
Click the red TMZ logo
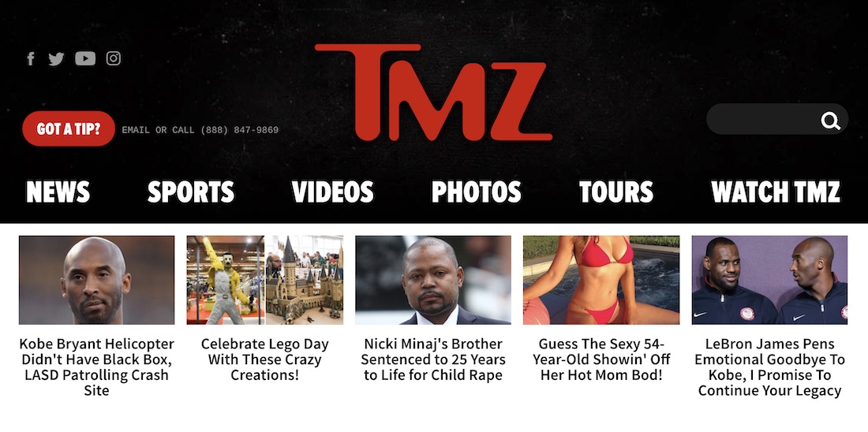pos(433,92)
